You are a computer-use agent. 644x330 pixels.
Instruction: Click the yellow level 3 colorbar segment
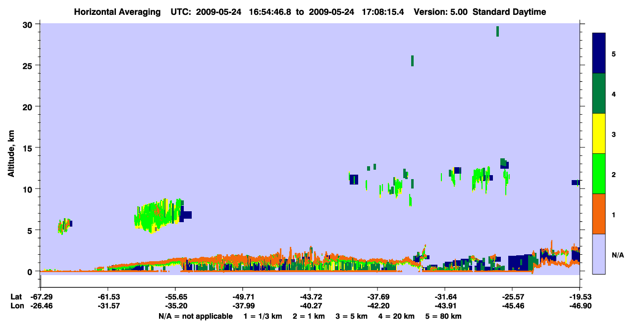599,134
